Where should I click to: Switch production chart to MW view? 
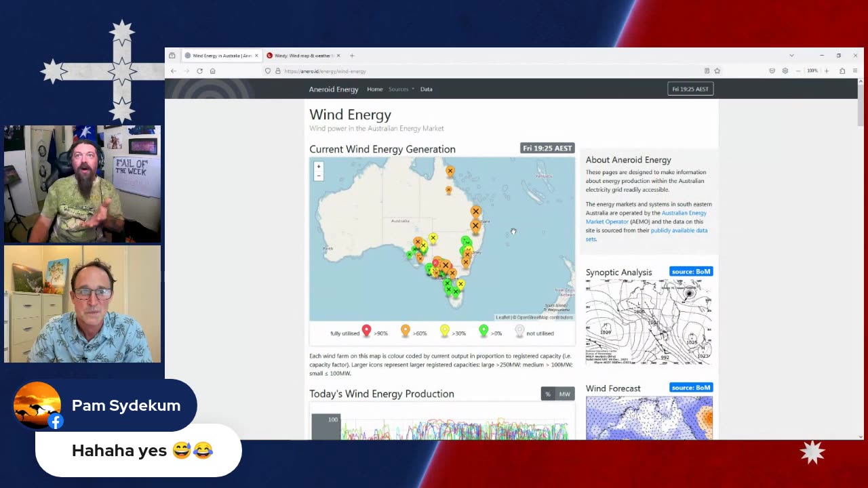pos(565,394)
